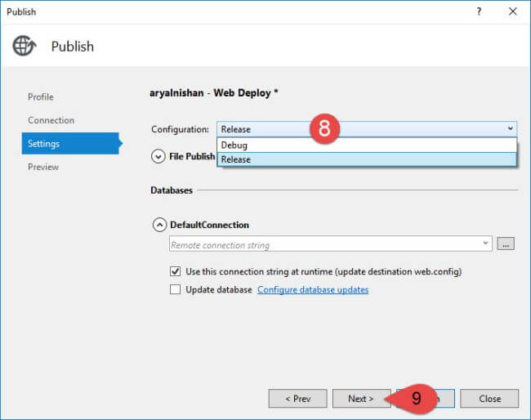Click the red step 9 marker

(415, 399)
